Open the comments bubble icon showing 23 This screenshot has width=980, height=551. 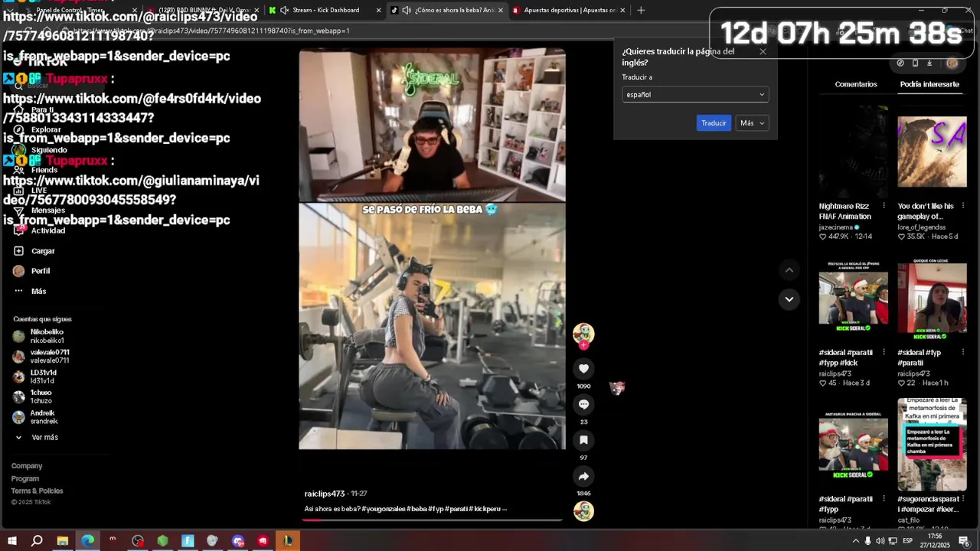pos(583,404)
